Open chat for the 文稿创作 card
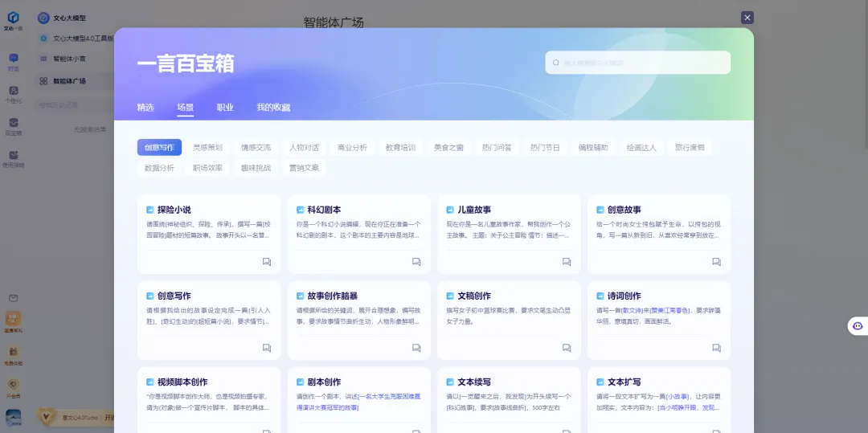This screenshot has height=433, width=868. [x=567, y=348]
